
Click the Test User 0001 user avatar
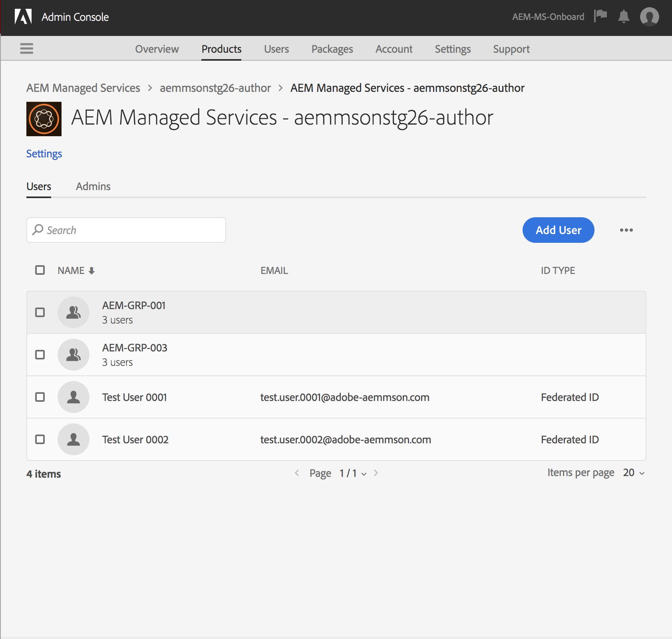tap(74, 397)
